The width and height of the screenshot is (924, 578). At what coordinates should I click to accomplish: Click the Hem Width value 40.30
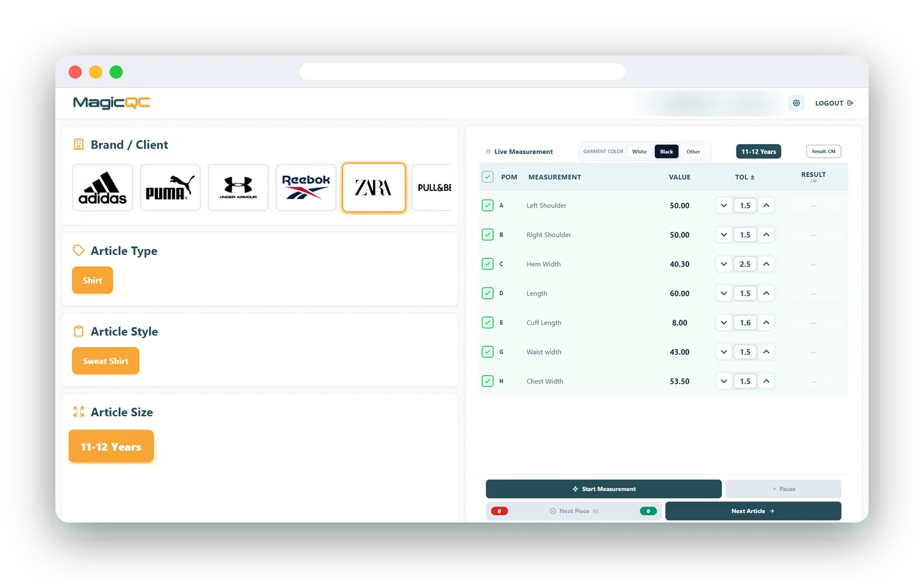(x=680, y=264)
